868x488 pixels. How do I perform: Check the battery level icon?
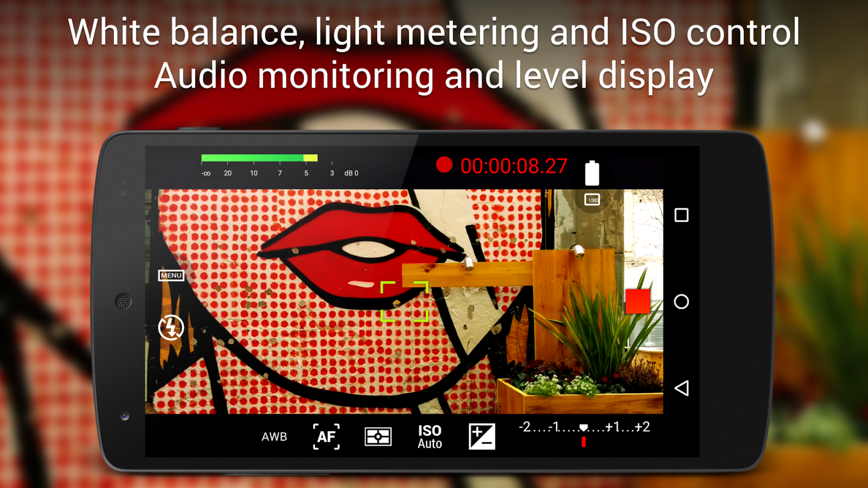click(x=592, y=173)
